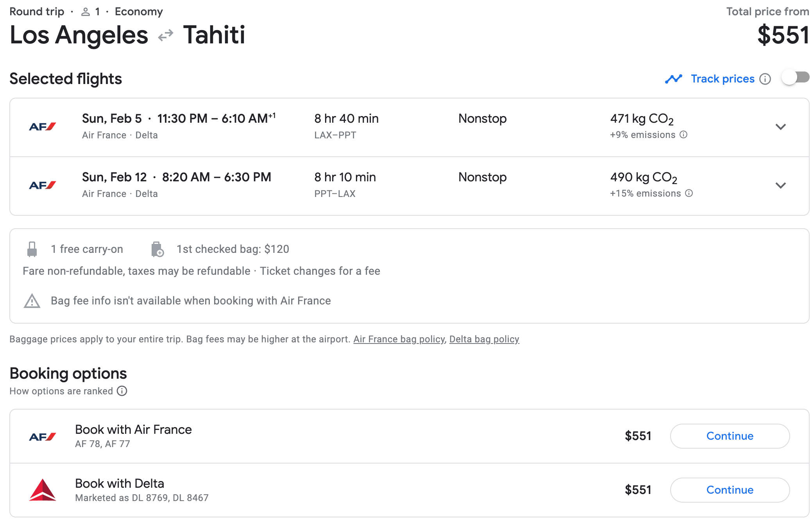
Task: Click the 'Tahiti' destination heading
Action: pyautogui.click(x=214, y=35)
